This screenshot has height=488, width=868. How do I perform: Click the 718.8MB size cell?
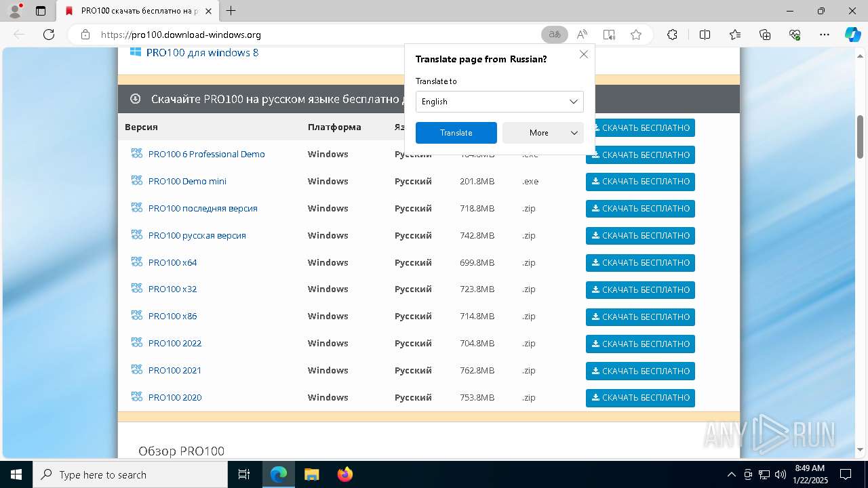pyautogui.click(x=477, y=209)
